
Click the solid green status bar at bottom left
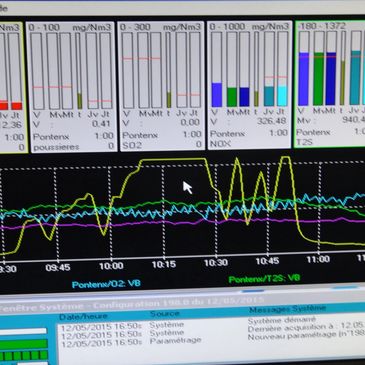click(23, 344)
